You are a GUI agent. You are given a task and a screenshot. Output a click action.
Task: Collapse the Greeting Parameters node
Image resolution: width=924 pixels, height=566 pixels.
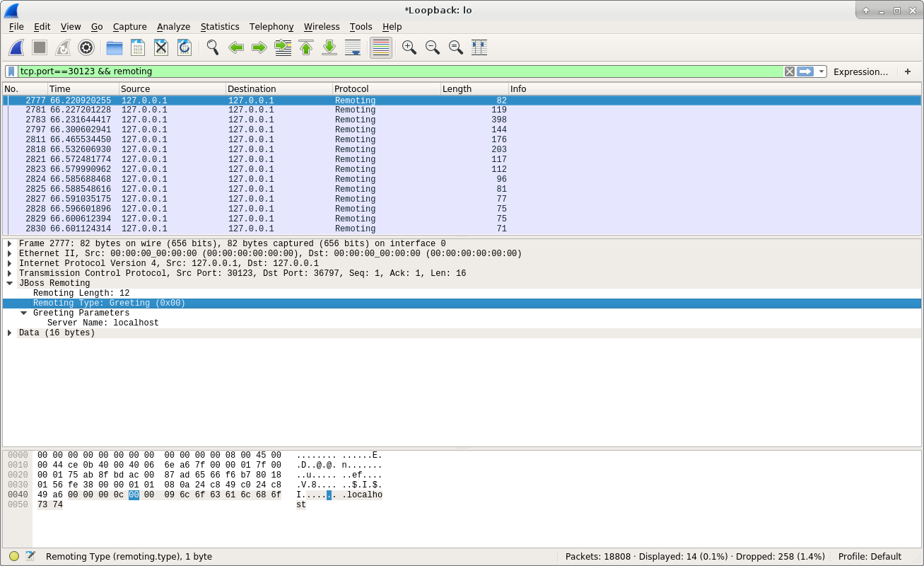coord(24,313)
